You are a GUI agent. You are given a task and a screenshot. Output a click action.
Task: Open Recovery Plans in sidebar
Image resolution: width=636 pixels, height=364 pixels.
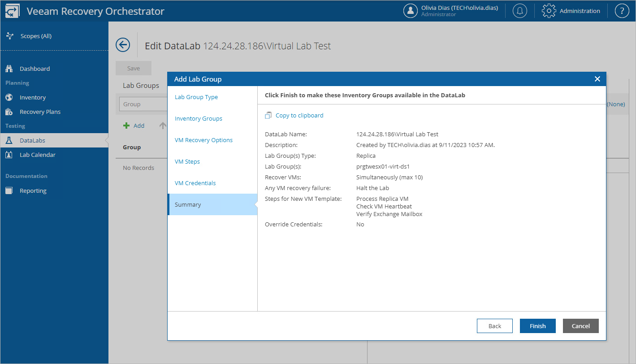tap(40, 112)
